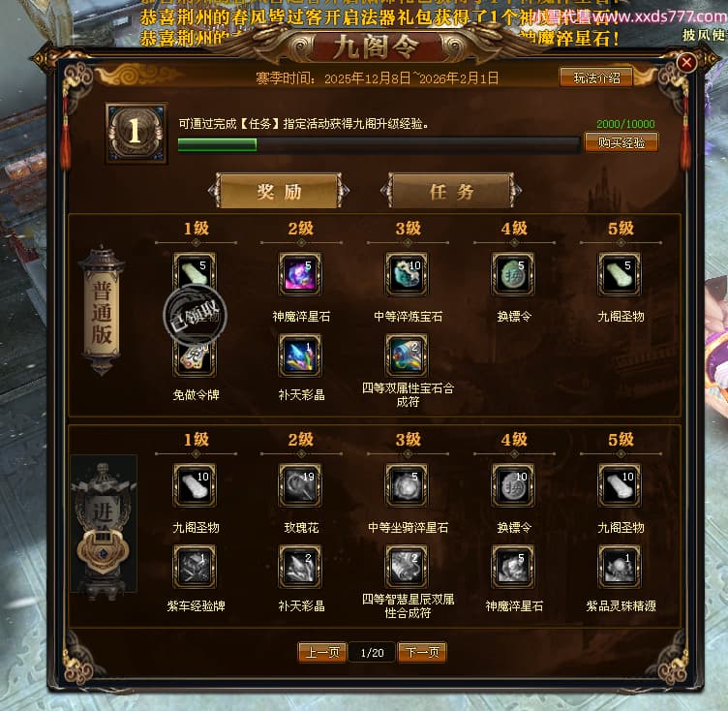Select the 中等淬炼宝石 reward icon
The width and height of the screenshot is (728, 711).
[x=407, y=274]
